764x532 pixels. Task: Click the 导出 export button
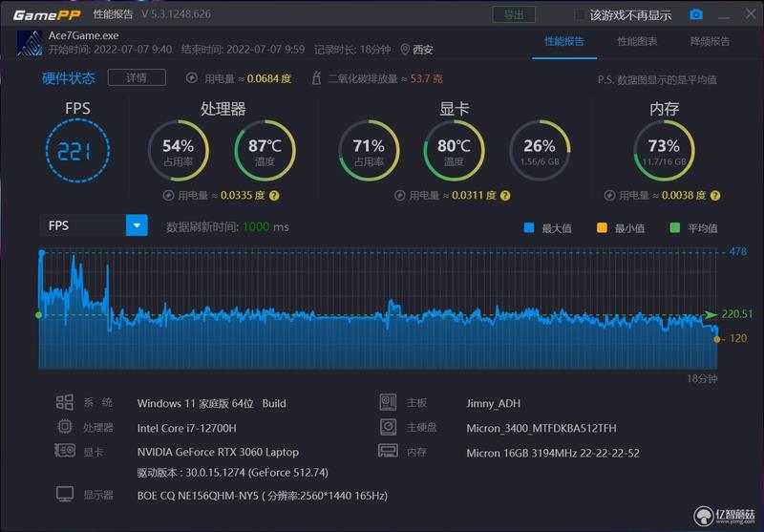(514, 14)
